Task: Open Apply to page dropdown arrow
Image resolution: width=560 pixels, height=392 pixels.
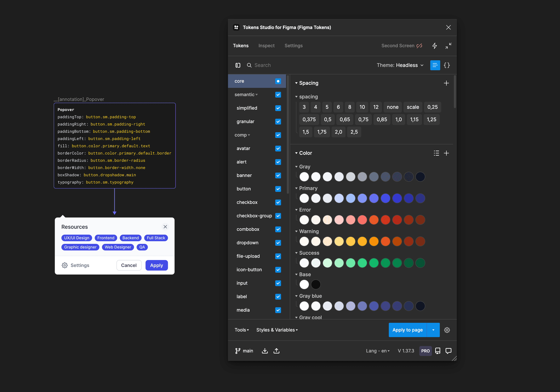Action: coord(433,330)
